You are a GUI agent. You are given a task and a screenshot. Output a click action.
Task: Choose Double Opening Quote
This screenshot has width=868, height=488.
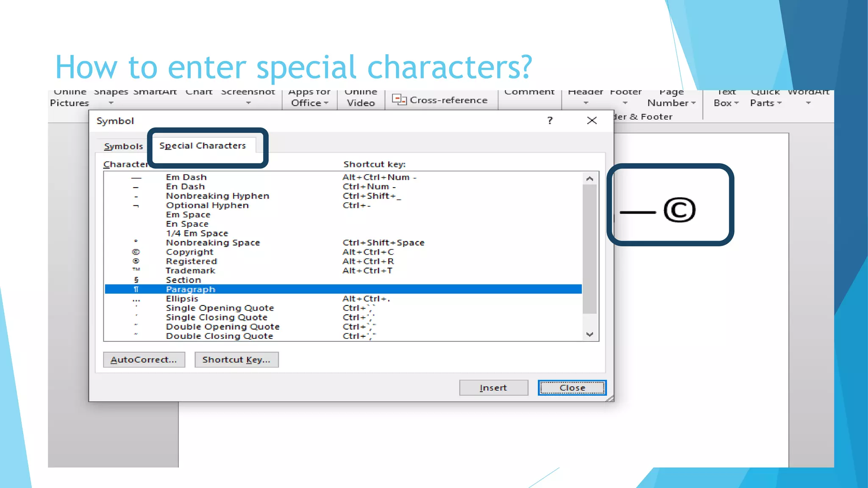pos(343,326)
